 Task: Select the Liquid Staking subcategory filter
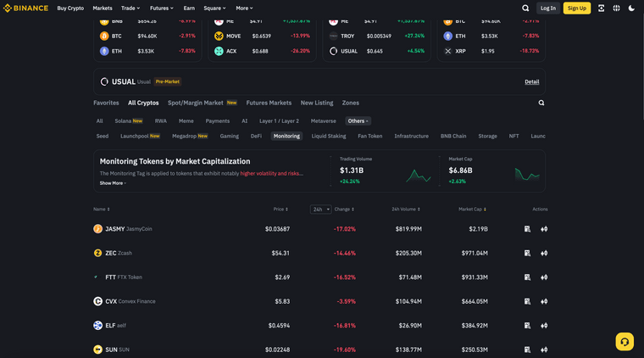click(x=329, y=136)
